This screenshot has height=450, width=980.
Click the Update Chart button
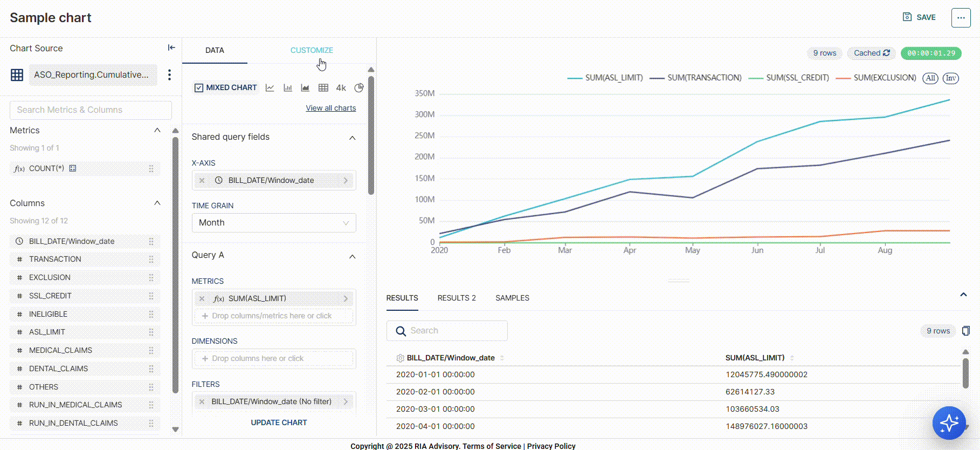click(x=279, y=422)
